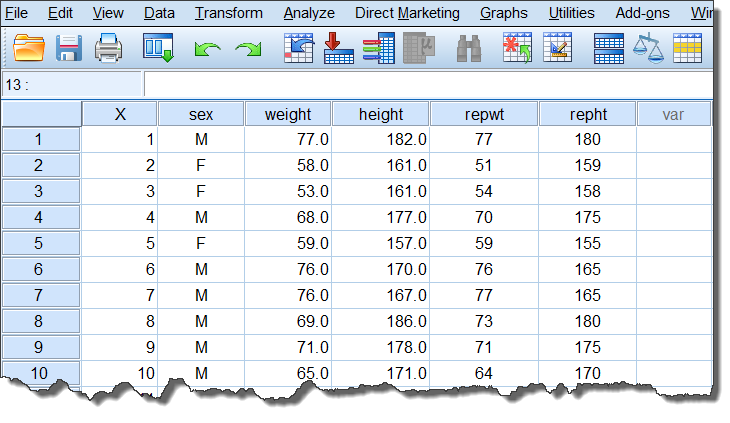Open Find with the binoculars icon
The width and height of the screenshot is (730, 423).
coord(470,47)
